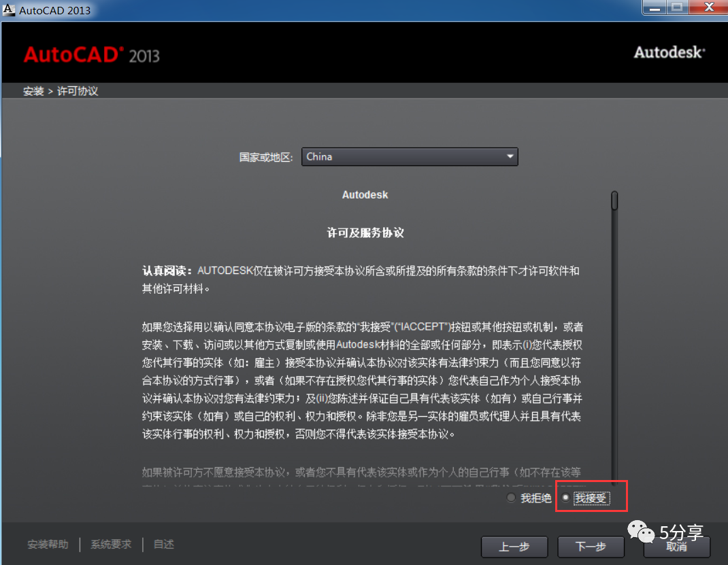Click the 认真阅读 paragraph text

tap(361, 279)
